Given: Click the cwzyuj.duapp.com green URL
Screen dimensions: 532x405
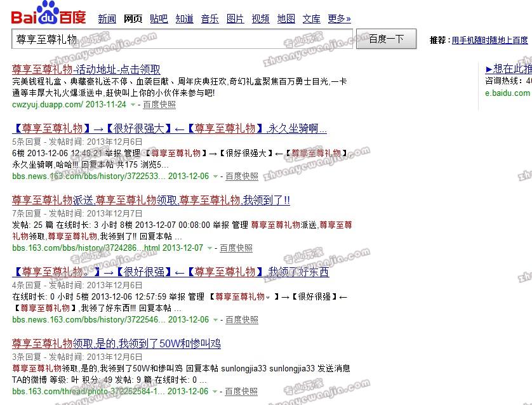Looking at the screenshot, I should click(46, 105).
